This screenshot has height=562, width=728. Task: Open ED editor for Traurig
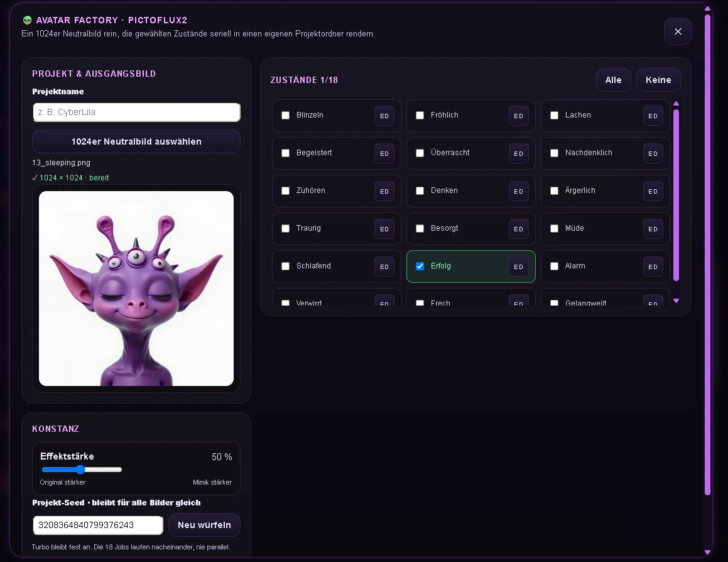click(384, 229)
